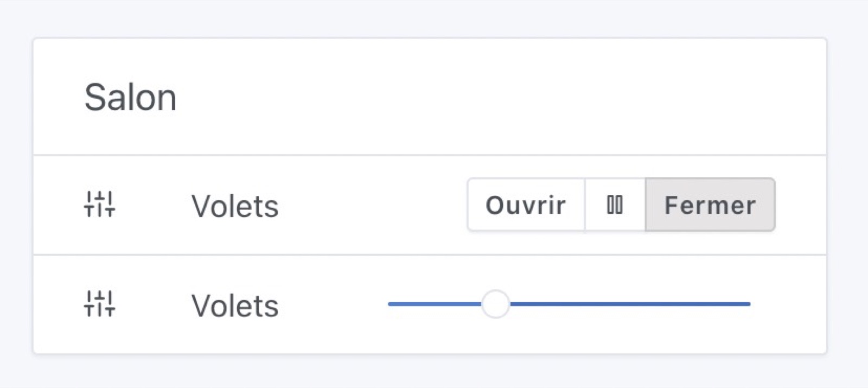This screenshot has height=388, width=868.
Task: Click the page background outside the Salon card
Action: [x=434, y=16]
